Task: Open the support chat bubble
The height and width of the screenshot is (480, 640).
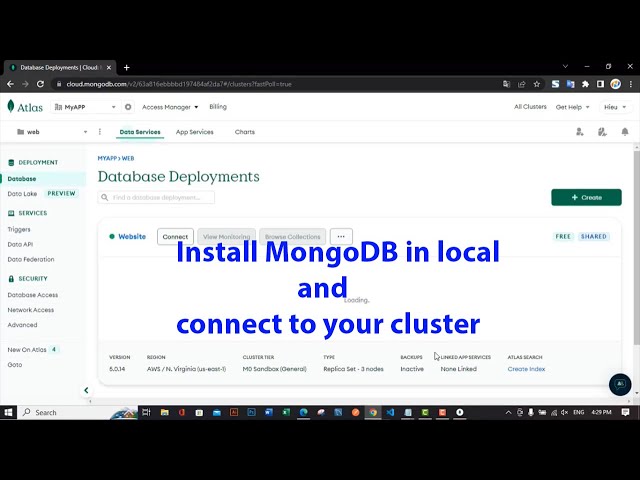Action: coord(620,384)
